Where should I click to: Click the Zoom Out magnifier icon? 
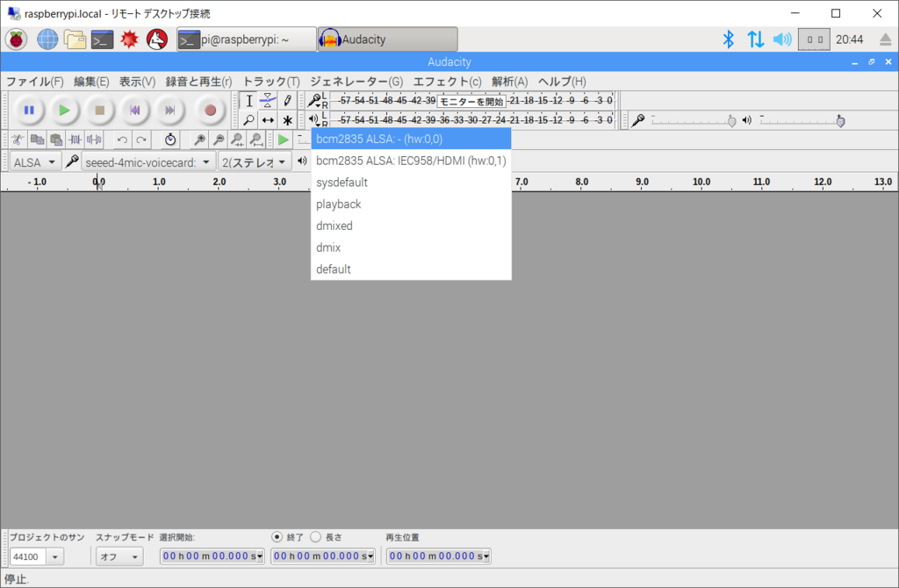click(219, 140)
